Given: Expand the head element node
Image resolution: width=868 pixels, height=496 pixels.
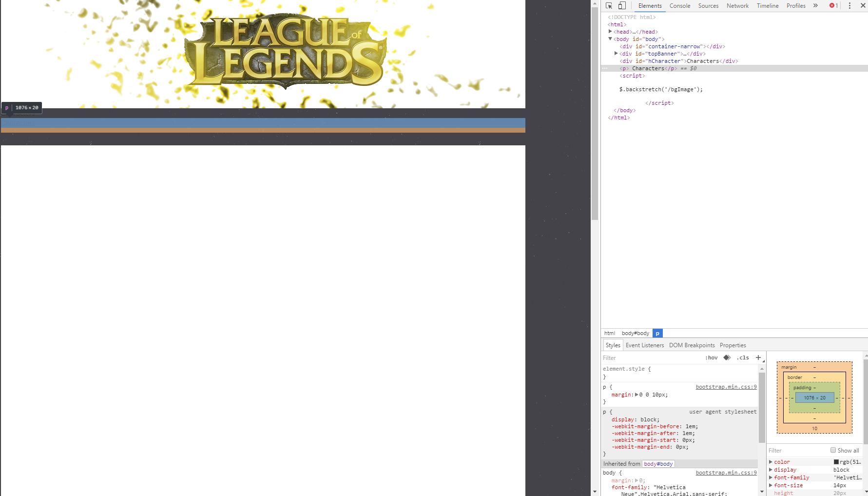Looking at the screenshot, I should pos(610,32).
